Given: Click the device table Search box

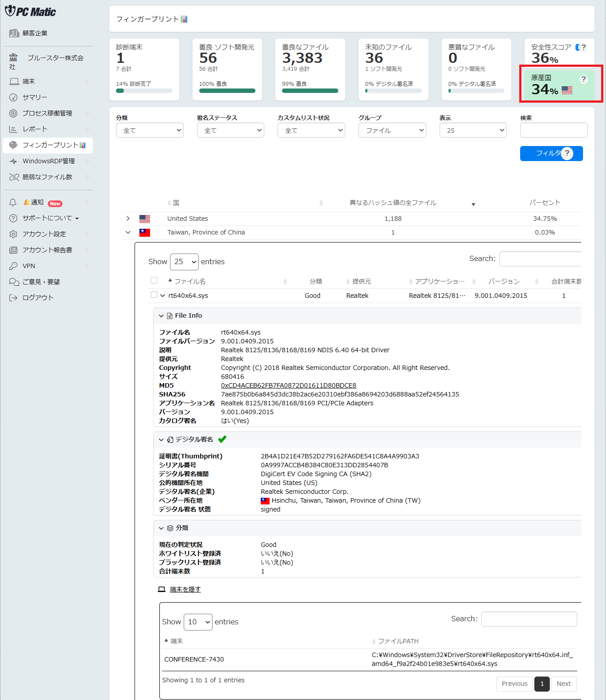Looking at the screenshot, I should [x=529, y=619].
